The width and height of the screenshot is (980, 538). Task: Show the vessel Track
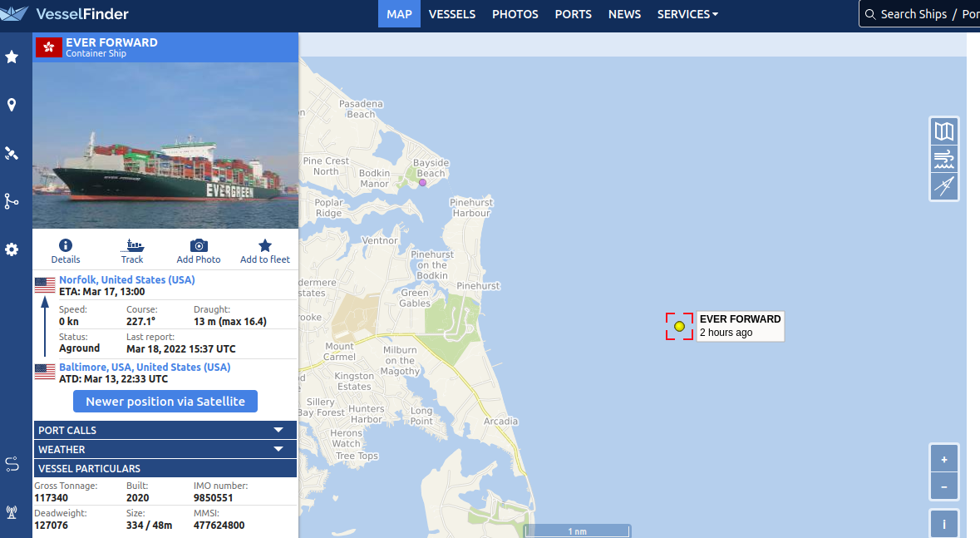click(132, 251)
